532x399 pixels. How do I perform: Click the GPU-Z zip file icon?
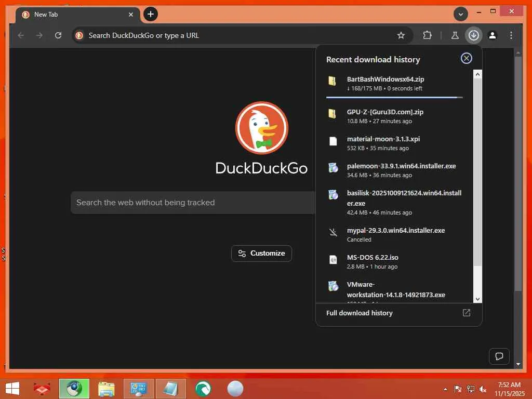332,114
